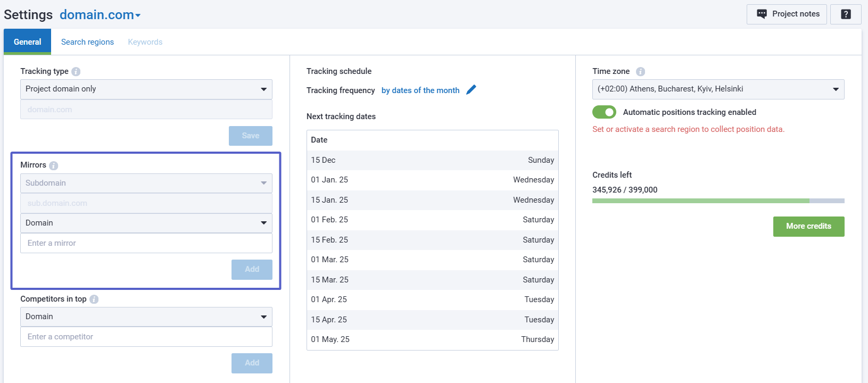Expand the Competitors Domain type dropdown
868x383 pixels.
tap(146, 317)
